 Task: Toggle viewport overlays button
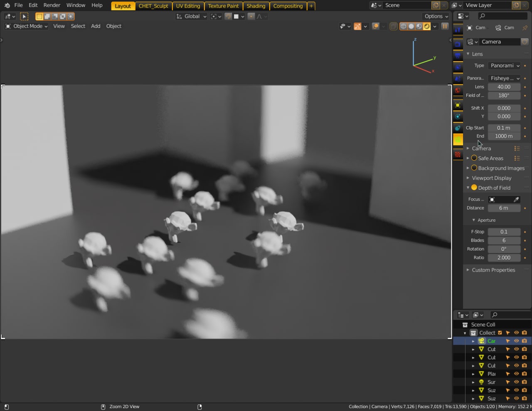tap(375, 26)
